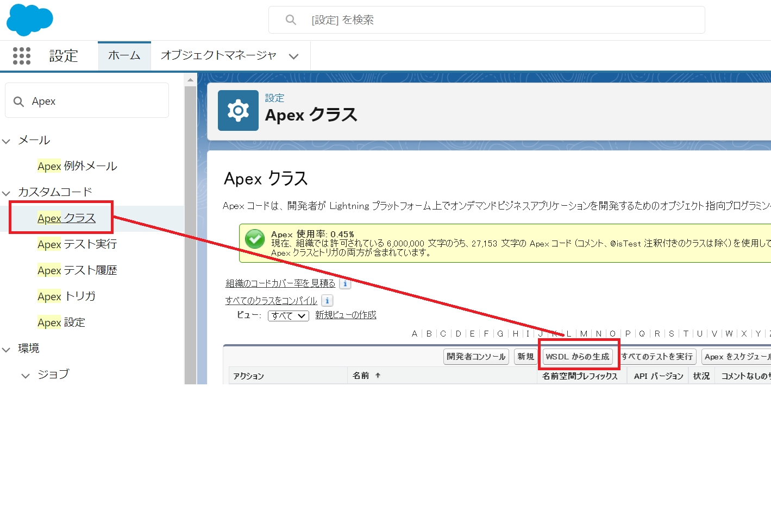The width and height of the screenshot is (771, 532).
Task: Collapse the 環境 section
Action: (x=7, y=349)
